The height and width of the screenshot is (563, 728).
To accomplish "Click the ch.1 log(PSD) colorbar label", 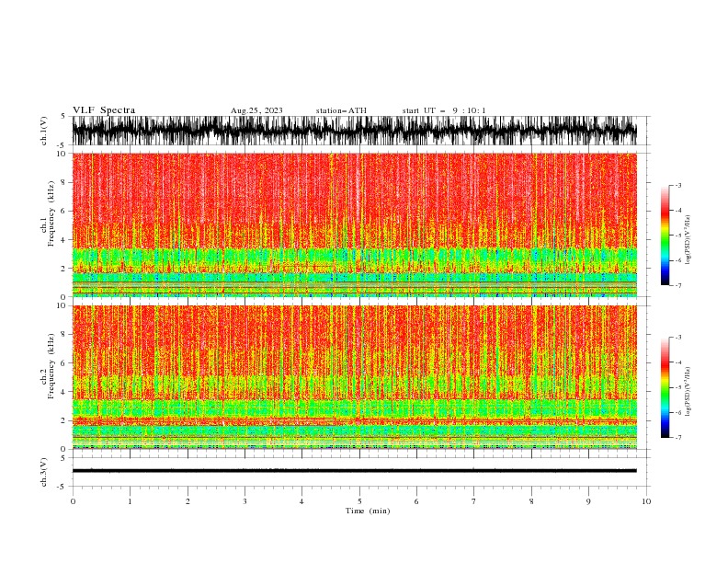I will (x=688, y=240).
